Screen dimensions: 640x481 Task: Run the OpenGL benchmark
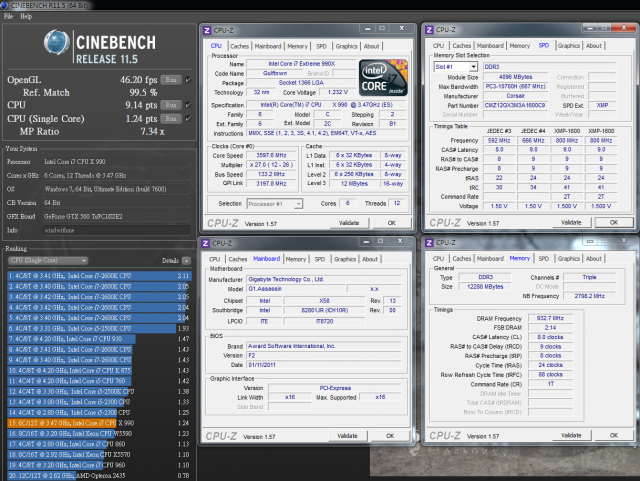point(171,80)
